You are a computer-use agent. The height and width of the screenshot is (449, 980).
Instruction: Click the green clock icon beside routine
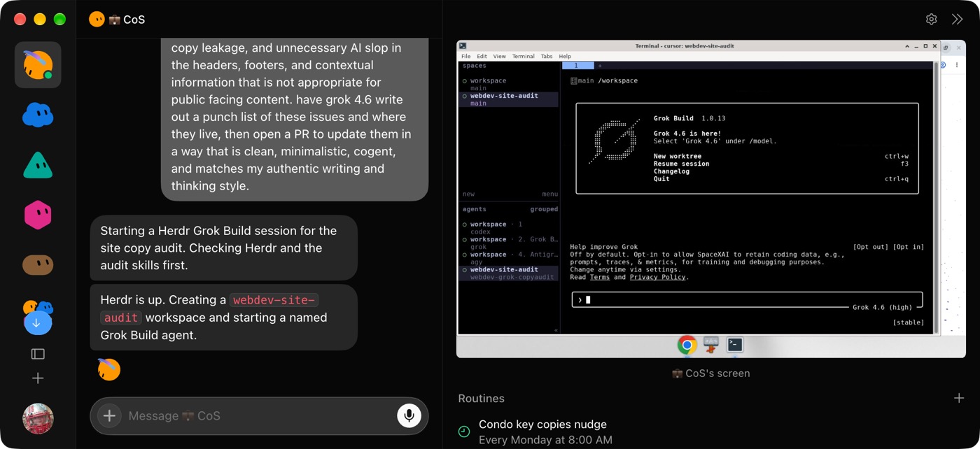pyautogui.click(x=464, y=432)
